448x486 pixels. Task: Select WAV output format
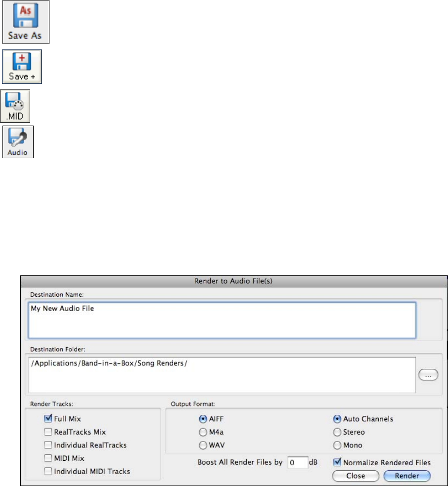coord(203,445)
